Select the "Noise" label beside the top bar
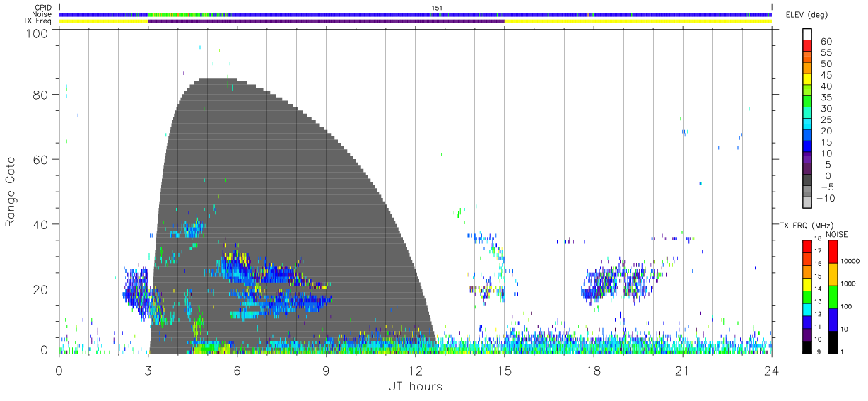 tap(42, 14)
